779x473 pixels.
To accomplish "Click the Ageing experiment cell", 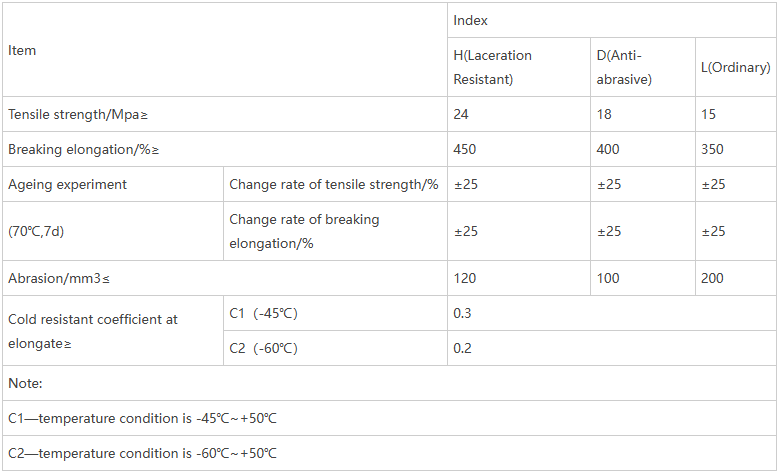I will coord(68,184).
